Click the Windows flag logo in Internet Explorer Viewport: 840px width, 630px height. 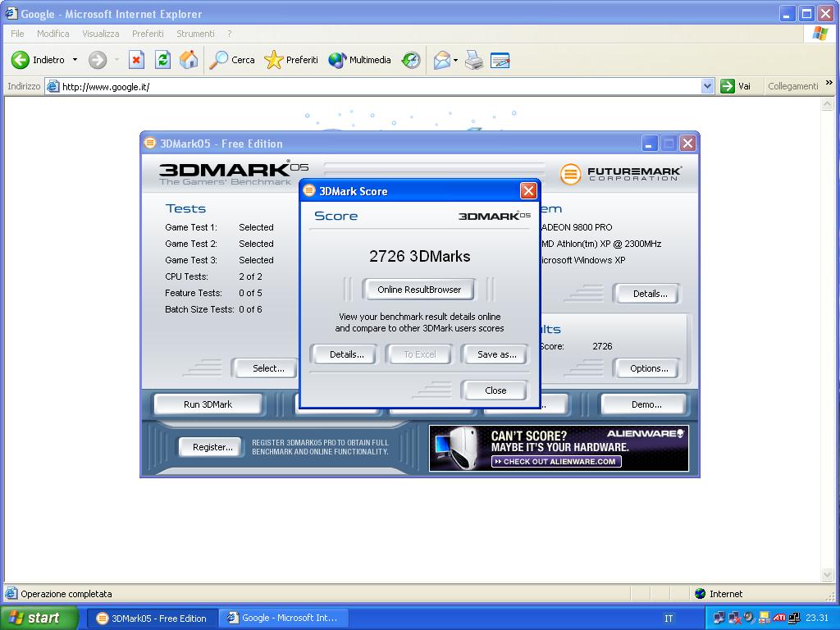819,34
